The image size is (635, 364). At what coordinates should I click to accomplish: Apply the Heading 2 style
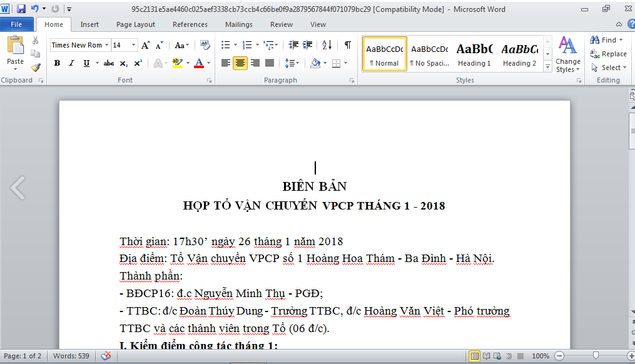(x=520, y=54)
